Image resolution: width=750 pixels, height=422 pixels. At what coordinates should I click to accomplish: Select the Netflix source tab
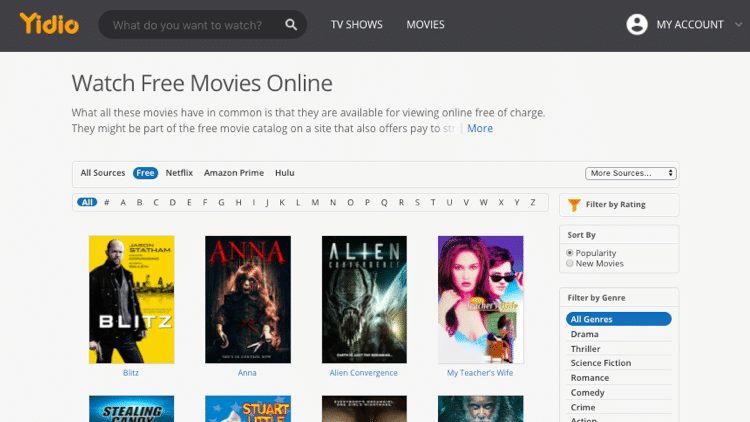(x=179, y=173)
